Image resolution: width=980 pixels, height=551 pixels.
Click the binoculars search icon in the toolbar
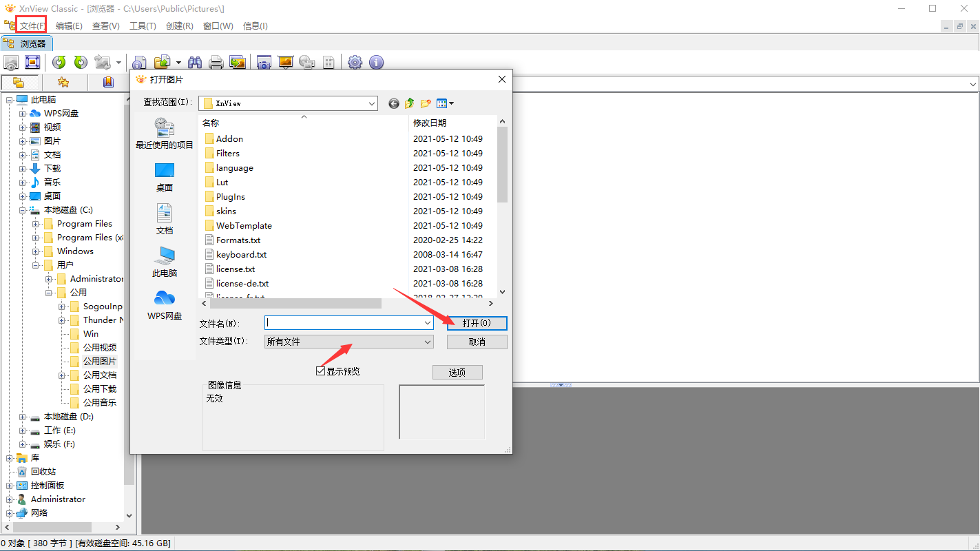(195, 63)
